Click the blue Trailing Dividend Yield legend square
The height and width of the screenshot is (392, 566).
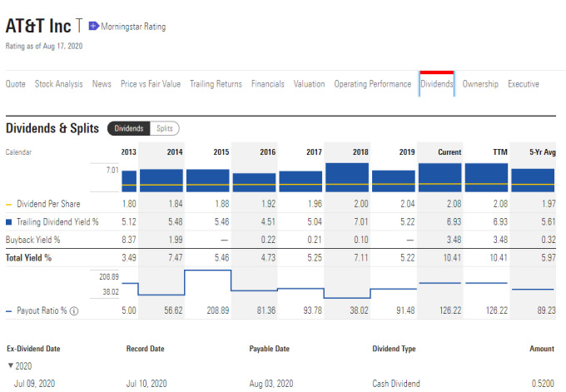(9, 222)
